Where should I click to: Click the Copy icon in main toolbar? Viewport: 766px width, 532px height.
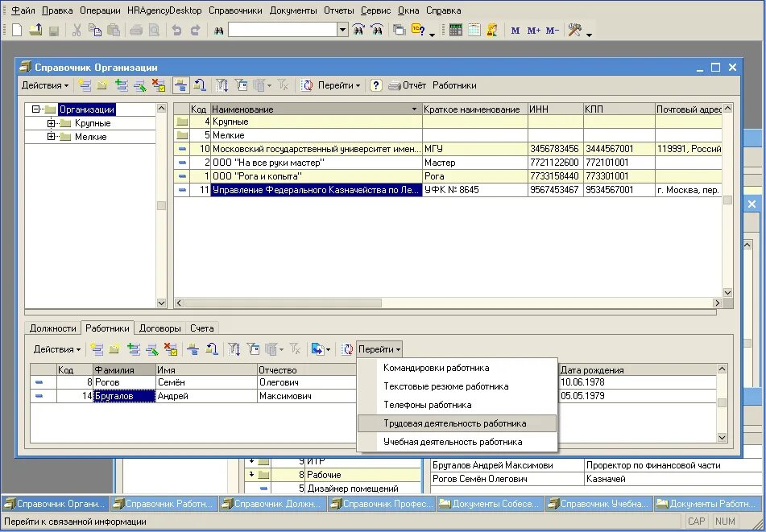click(95, 30)
